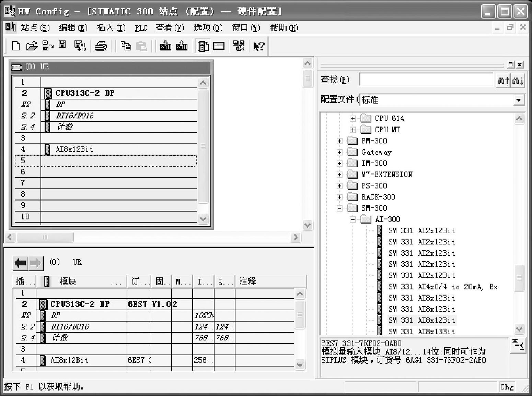
Task: Select the 计数 row in rack table
Action: point(106,127)
